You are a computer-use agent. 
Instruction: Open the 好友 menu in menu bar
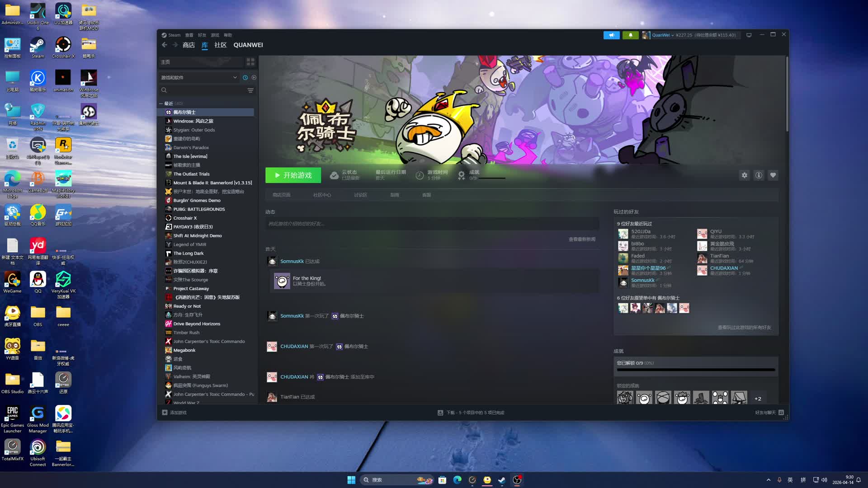point(202,35)
